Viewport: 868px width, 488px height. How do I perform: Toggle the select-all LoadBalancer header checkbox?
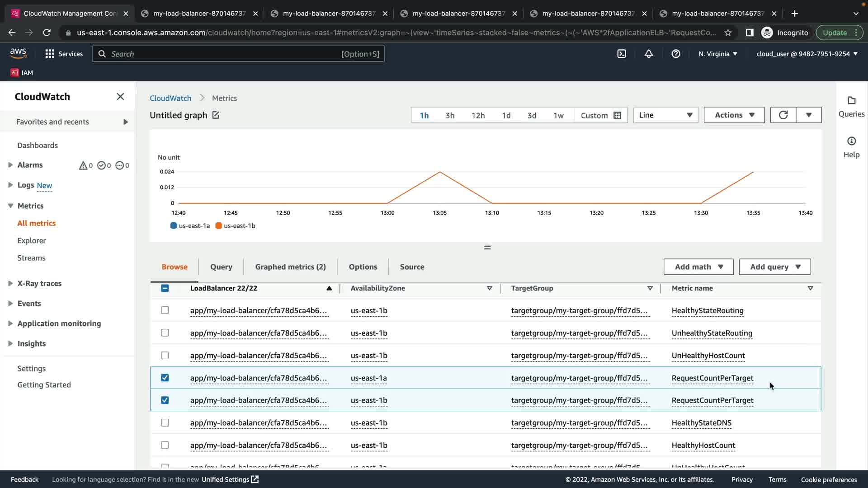pos(165,288)
